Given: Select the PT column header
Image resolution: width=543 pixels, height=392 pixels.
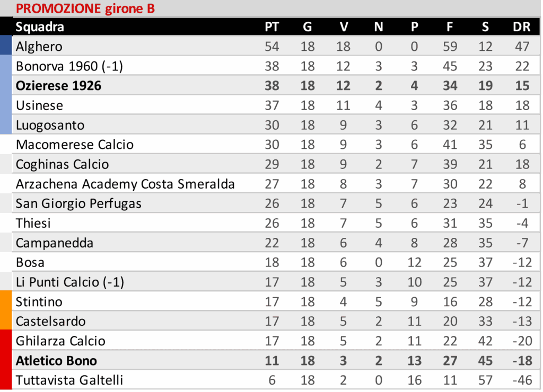Looking at the screenshot, I should [x=271, y=27].
